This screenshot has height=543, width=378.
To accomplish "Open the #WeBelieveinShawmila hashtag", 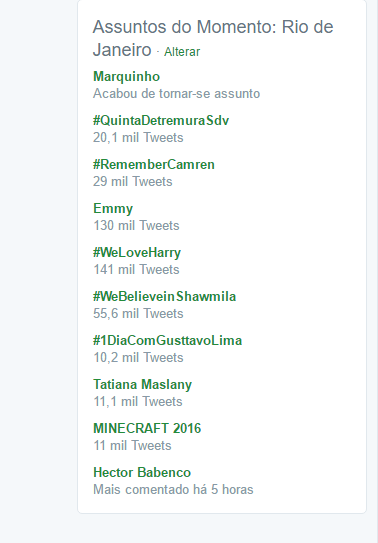I will click(x=164, y=296).
